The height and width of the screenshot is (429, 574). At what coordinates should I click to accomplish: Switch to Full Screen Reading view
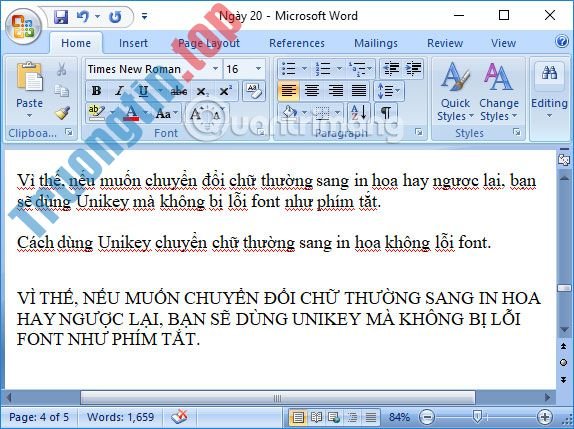316,417
